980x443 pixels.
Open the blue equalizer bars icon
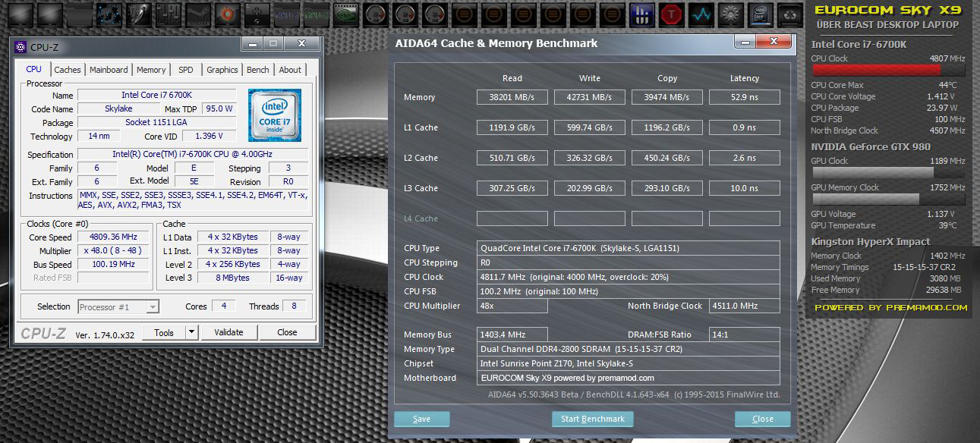point(642,13)
